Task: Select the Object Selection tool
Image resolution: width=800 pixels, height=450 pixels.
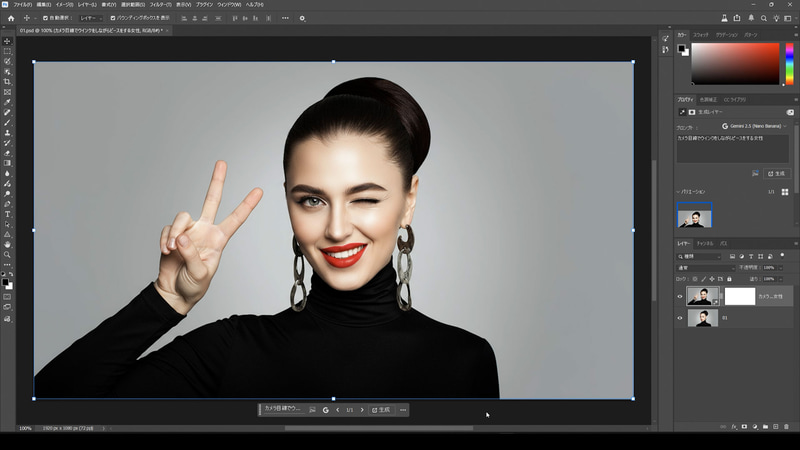Action: (x=7, y=72)
